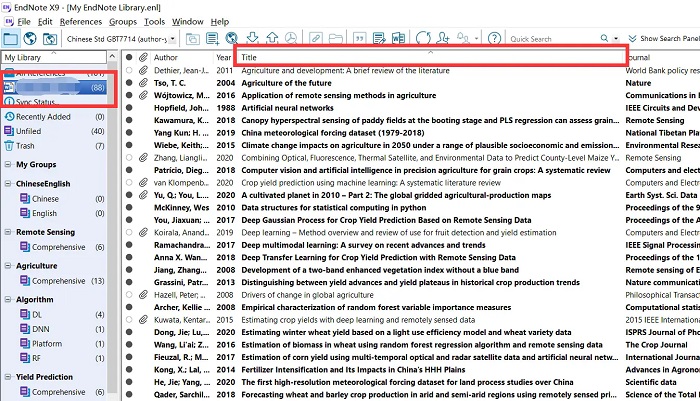700x401 pixels.
Task: Click the Sync Library circular arrows icon
Action: point(423,38)
